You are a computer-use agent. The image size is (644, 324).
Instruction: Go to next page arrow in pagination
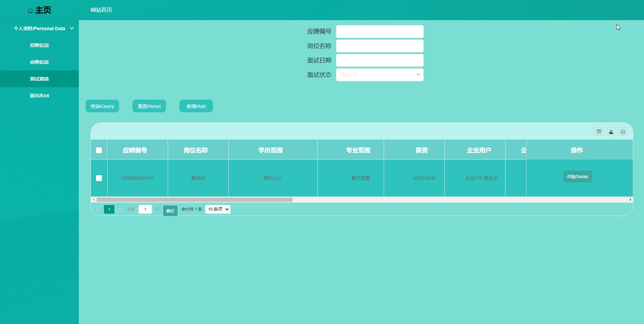point(121,209)
